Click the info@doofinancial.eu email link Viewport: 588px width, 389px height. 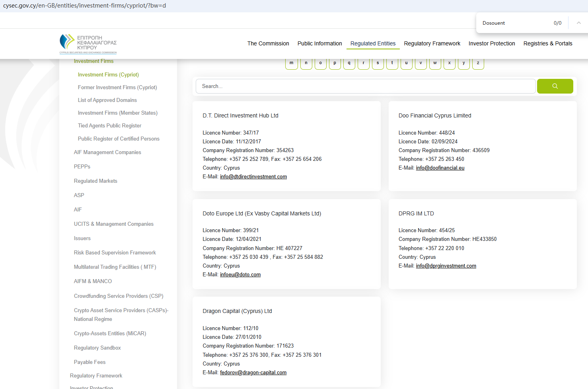[440, 168]
